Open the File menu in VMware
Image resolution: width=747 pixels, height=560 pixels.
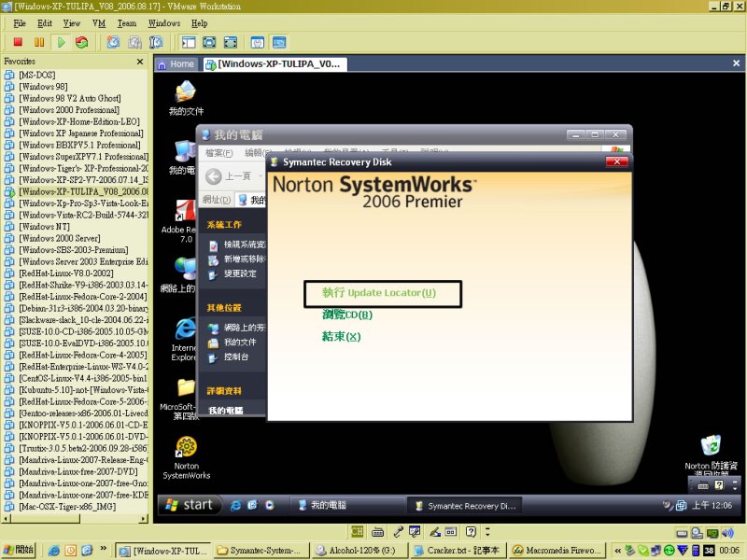coord(20,23)
